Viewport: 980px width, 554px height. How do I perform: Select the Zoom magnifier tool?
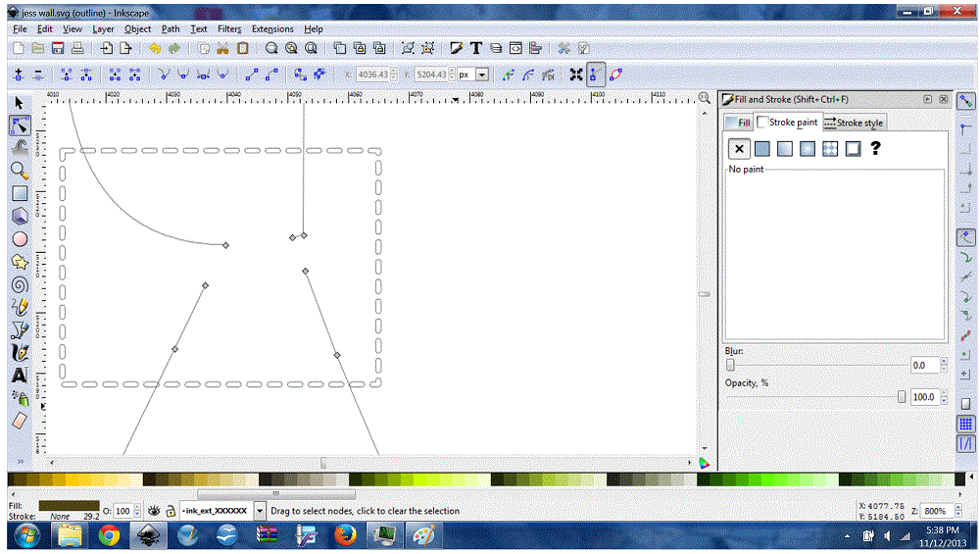(19, 171)
